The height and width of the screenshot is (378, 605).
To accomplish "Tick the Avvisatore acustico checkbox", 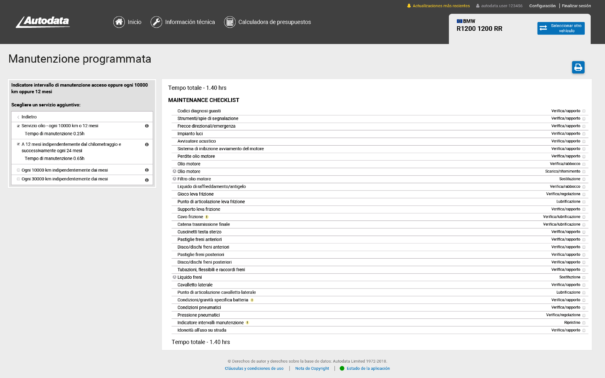I will [584, 142].
